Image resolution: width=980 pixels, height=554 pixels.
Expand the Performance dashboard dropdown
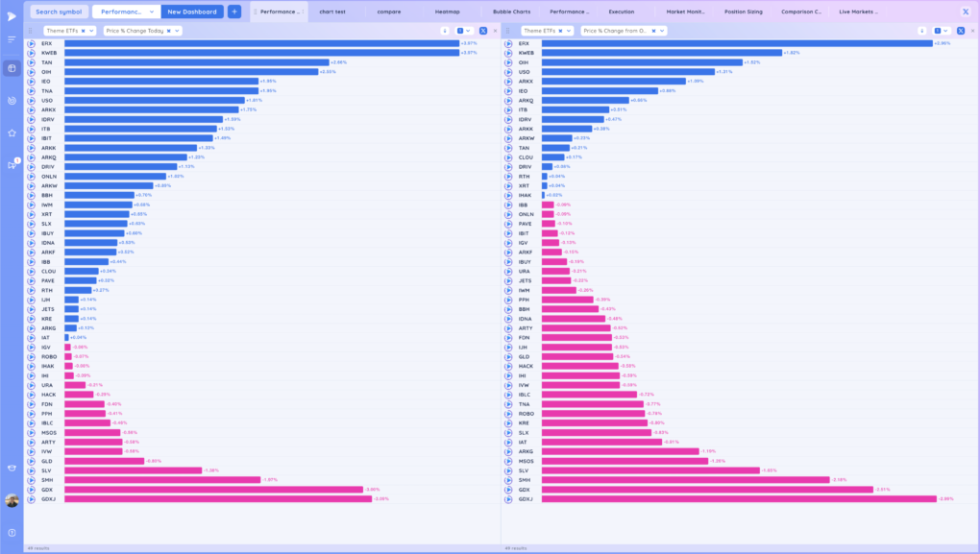[x=151, y=12]
